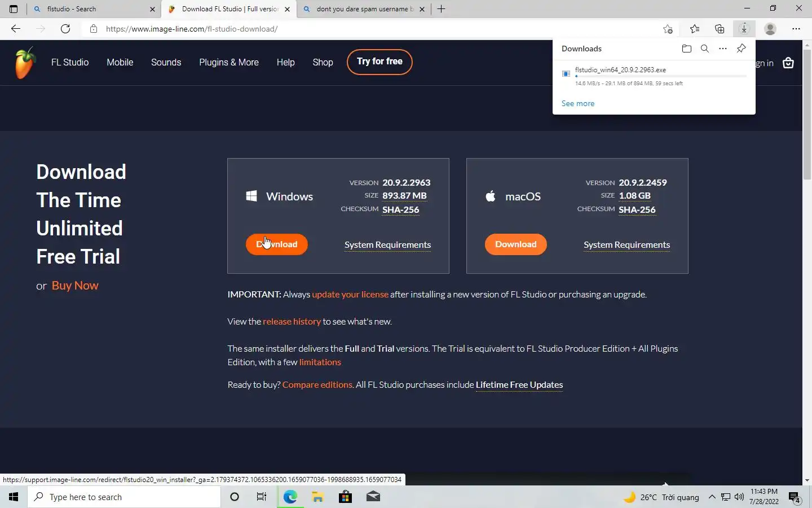Viewport: 812px width, 508px height.
Task: Open the Compare editions link
Action: [x=317, y=385]
